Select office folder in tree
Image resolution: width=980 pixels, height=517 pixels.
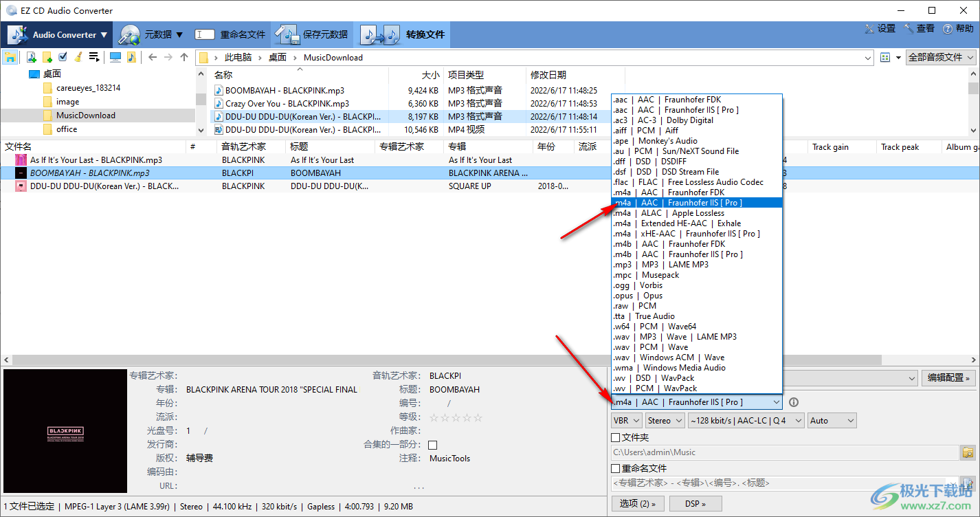click(67, 129)
